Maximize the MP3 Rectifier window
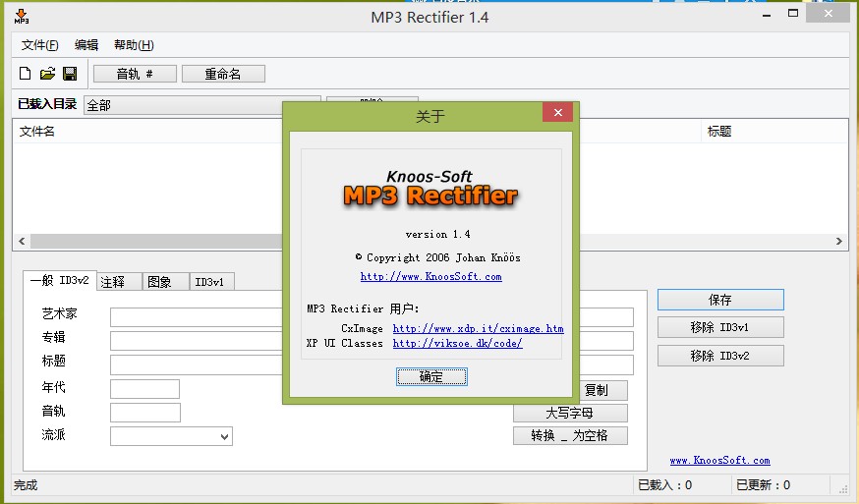The width and height of the screenshot is (859, 504). tap(793, 13)
